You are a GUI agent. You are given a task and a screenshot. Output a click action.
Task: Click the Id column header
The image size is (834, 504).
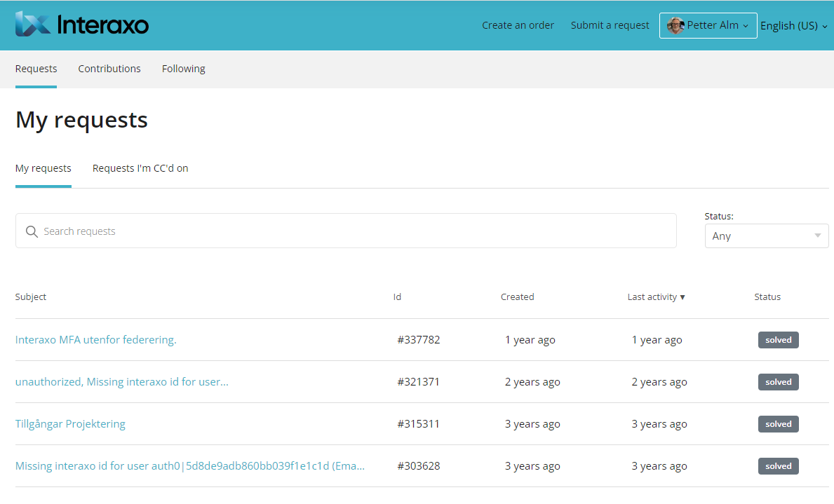point(397,297)
